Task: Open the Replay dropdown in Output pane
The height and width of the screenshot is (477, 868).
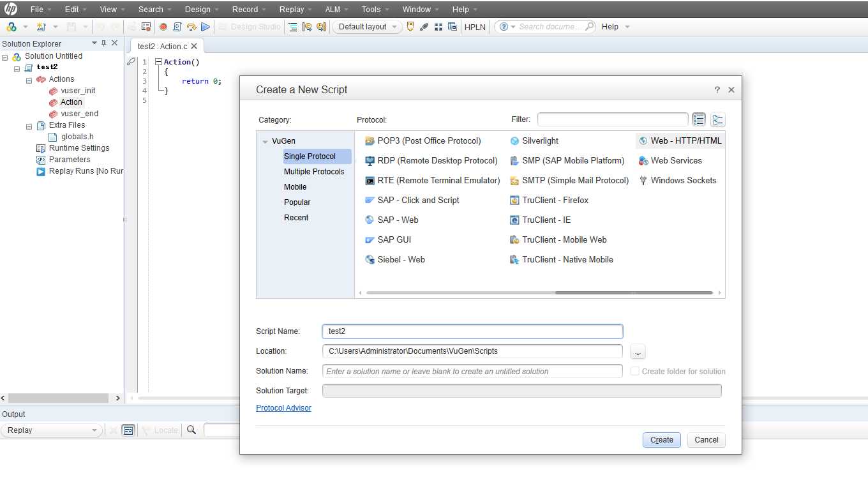Action: click(52, 430)
